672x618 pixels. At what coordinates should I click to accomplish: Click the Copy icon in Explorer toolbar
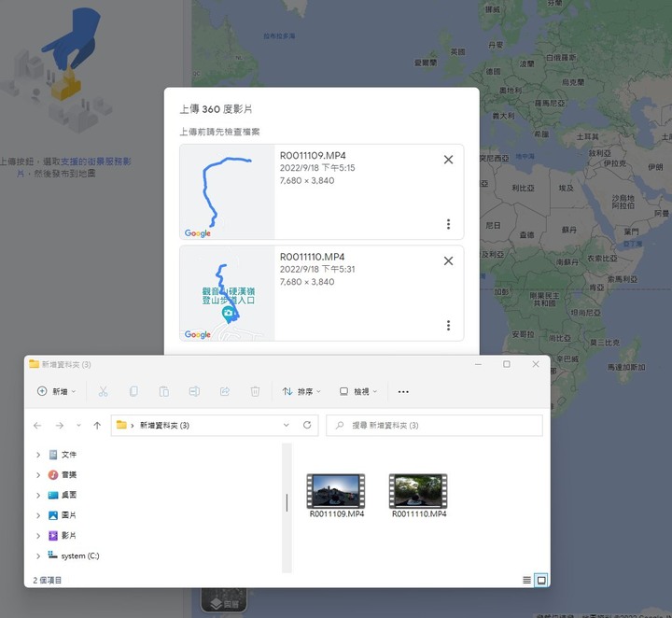[x=133, y=391]
